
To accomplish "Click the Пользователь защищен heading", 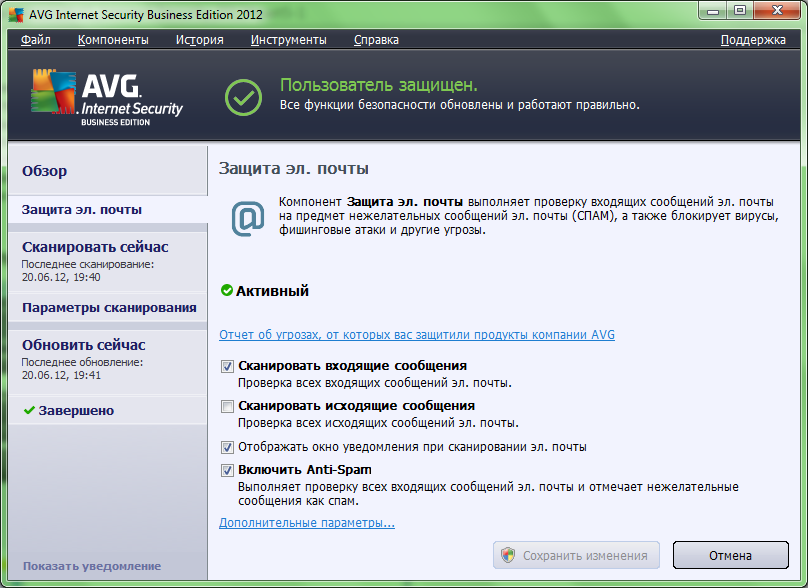I will (x=379, y=85).
